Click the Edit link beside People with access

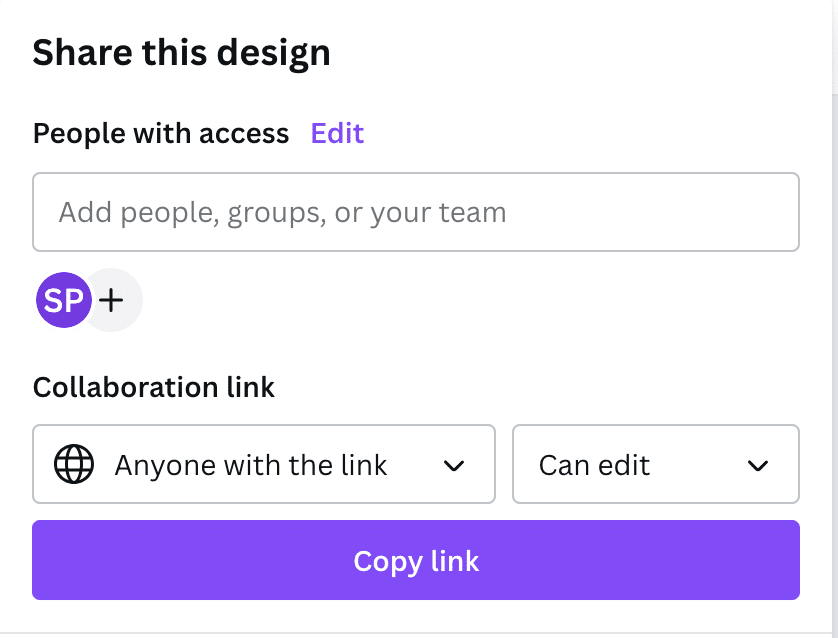click(337, 133)
